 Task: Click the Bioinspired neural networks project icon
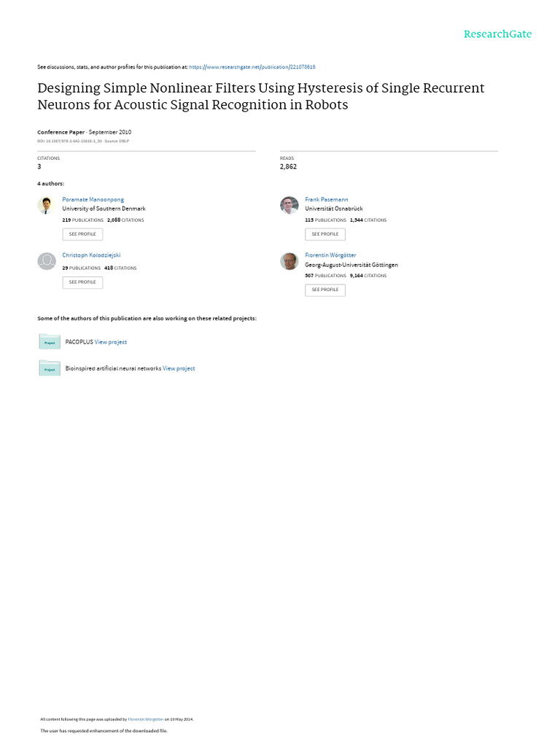(50, 368)
